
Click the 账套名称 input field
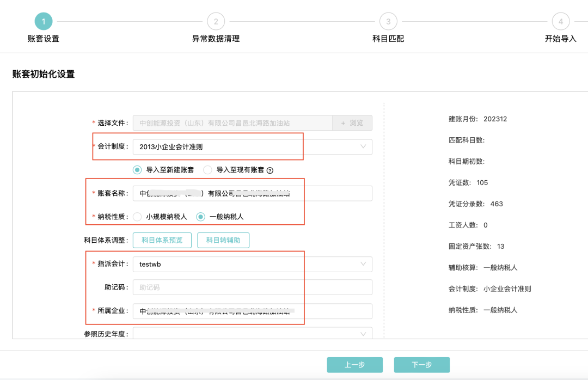253,193
